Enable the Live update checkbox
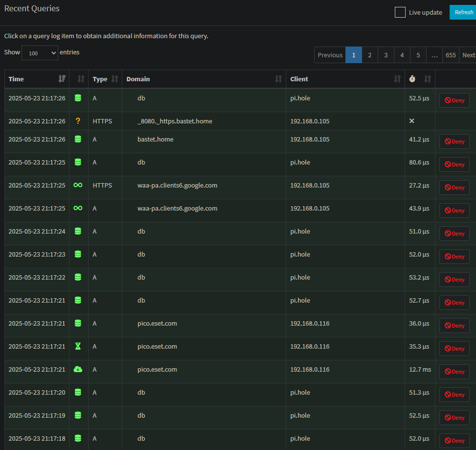The height and width of the screenshot is (450, 476). click(x=400, y=12)
